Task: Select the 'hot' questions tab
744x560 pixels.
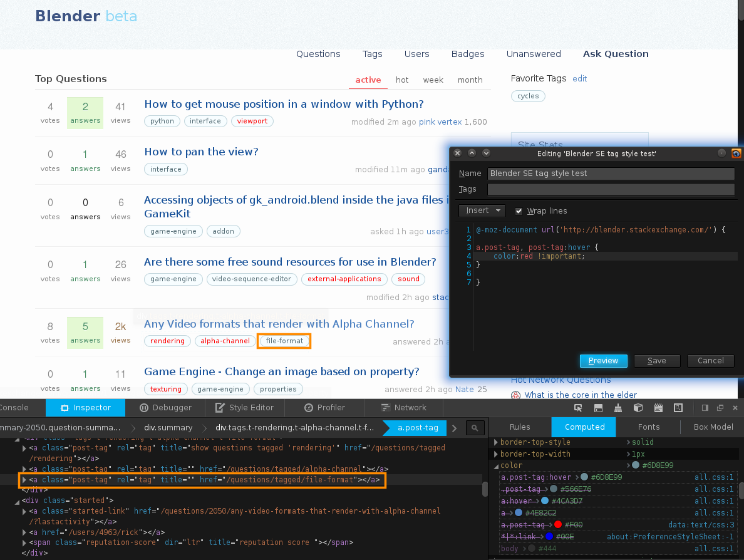Action: 402,80
